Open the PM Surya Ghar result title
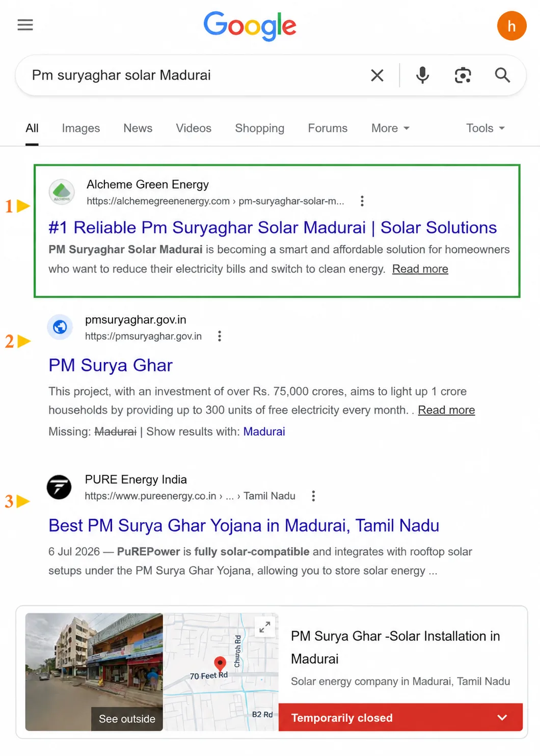The image size is (540, 756). click(x=111, y=365)
